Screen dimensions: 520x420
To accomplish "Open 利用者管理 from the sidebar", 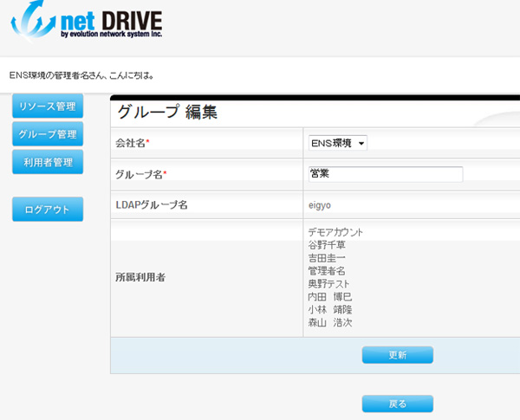I will [48, 162].
